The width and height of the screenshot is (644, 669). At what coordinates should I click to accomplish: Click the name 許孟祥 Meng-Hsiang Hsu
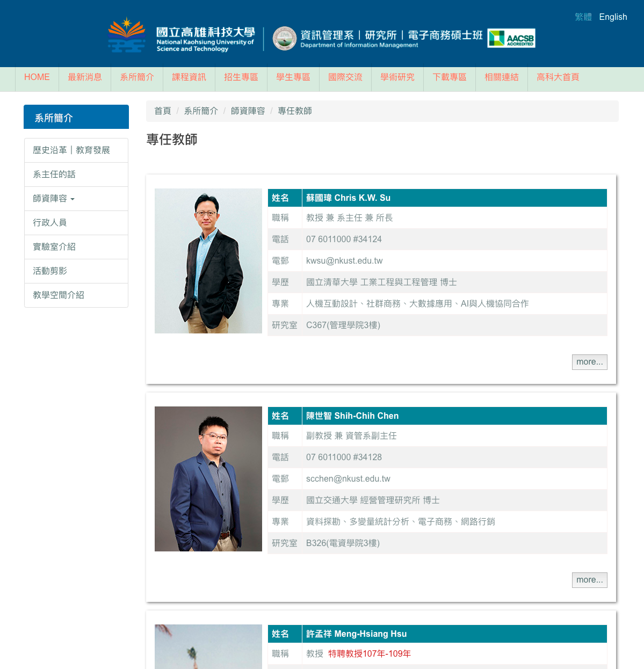(x=356, y=634)
